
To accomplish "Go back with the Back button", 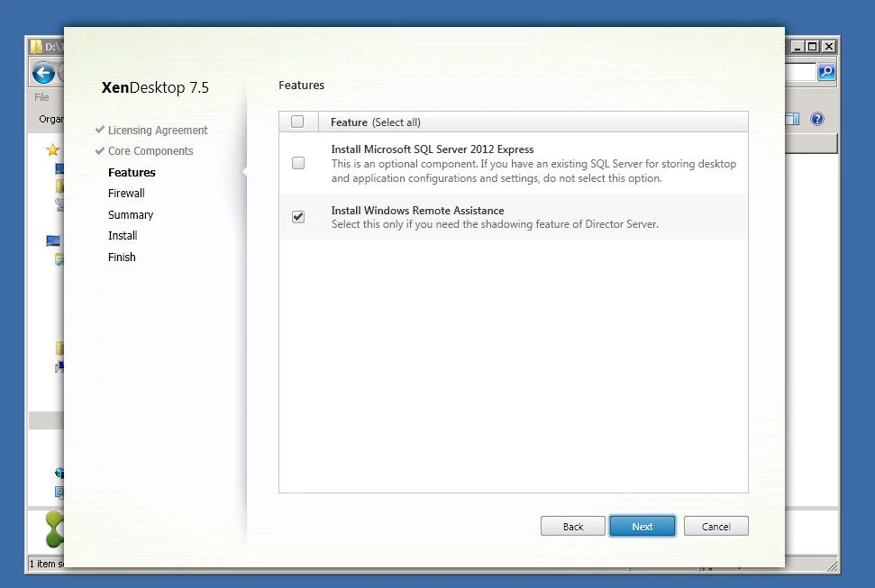I will pos(572,526).
